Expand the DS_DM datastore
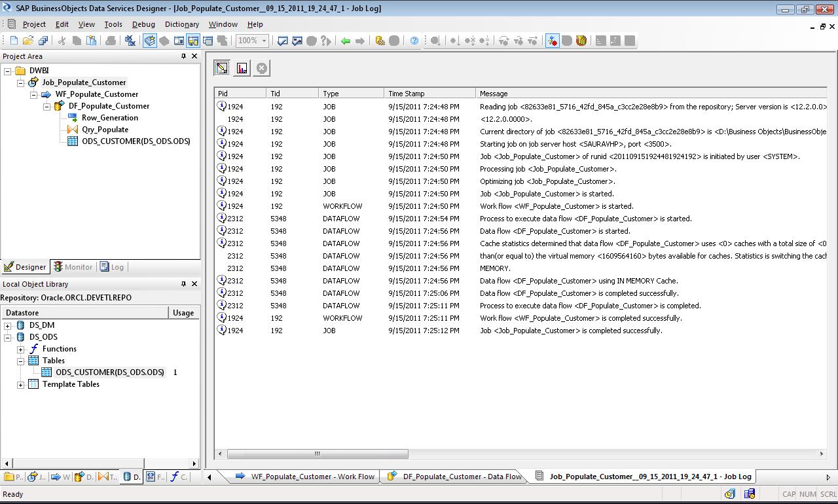The height and width of the screenshot is (504, 838). click(7, 325)
